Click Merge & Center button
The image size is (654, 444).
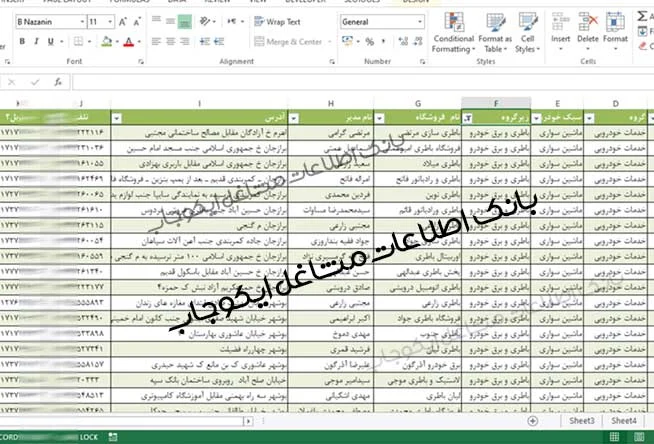click(x=289, y=42)
